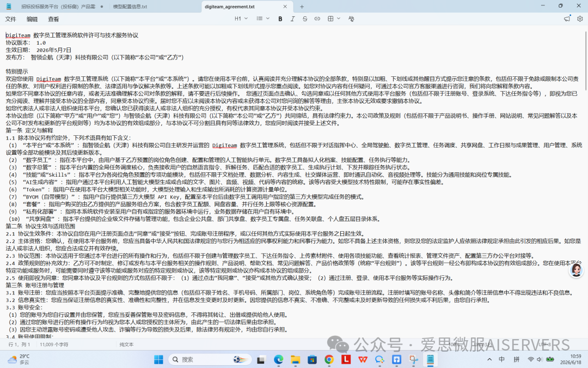Click the 11,009 个字符 character count
The height and width of the screenshot is (368, 588).
[x=54, y=345]
